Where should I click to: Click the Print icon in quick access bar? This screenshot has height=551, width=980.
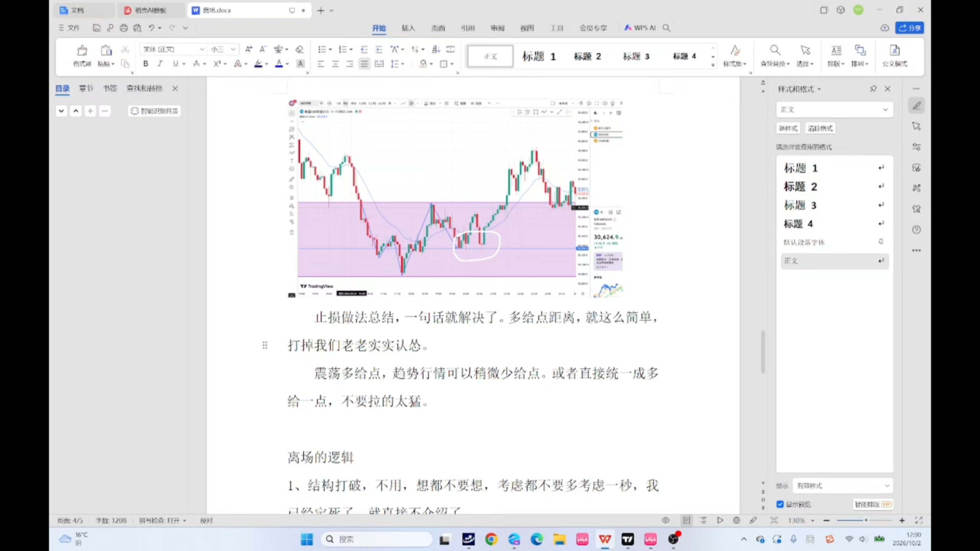click(124, 28)
